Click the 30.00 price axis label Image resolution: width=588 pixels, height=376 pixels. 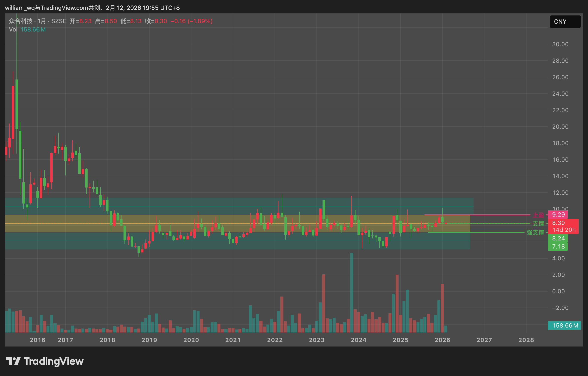(x=560, y=44)
